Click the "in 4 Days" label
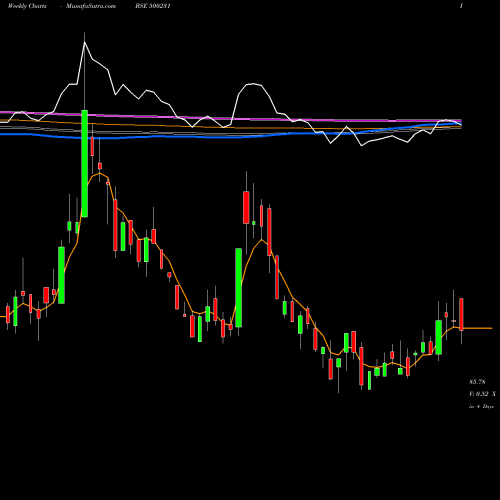This screenshot has height=500, width=500. click(x=481, y=407)
